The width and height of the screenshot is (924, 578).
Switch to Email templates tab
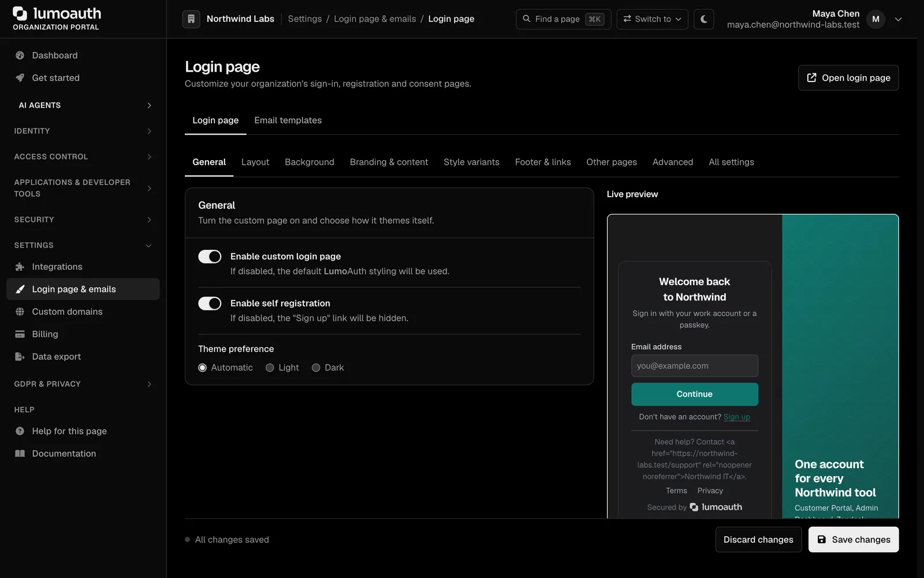[x=288, y=120]
